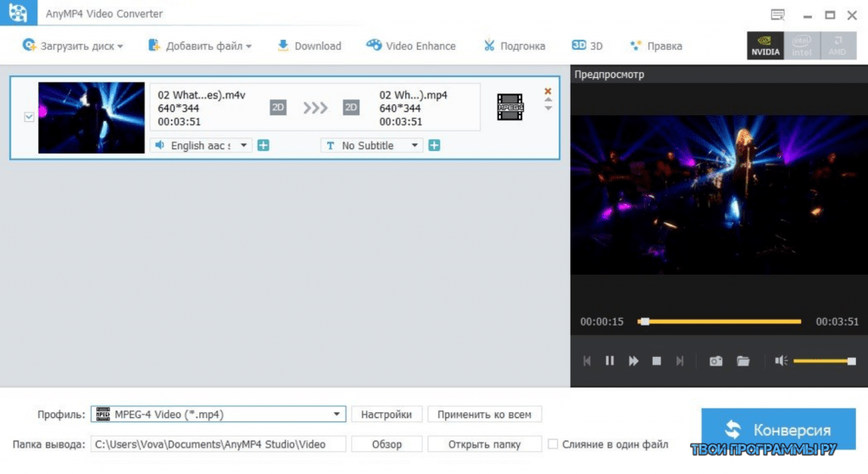
Task: Mute audio using the speaker icon
Action: 781,361
